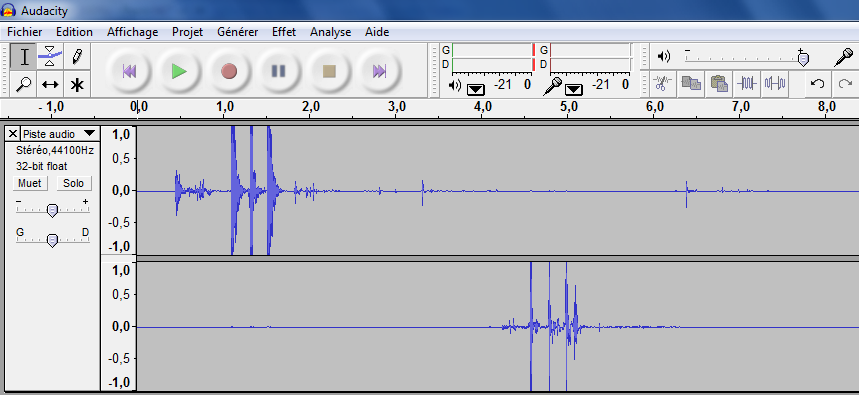Open the output meter dropdown arrow
Screen dimensions: 859x395
(x=475, y=89)
